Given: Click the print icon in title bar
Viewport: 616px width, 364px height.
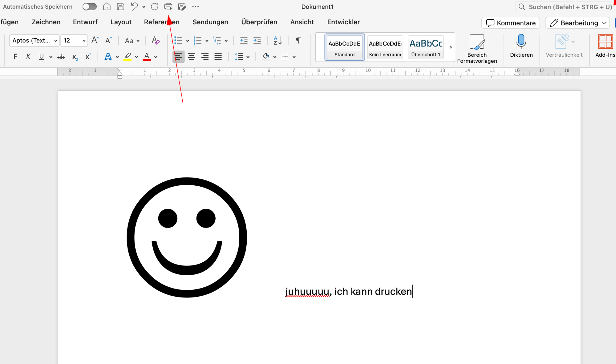Looking at the screenshot, I should 168,6.
